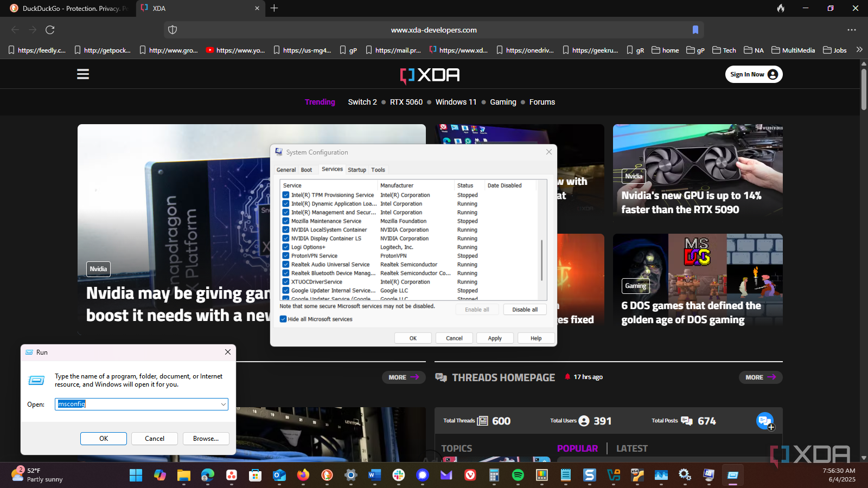This screenshot has height=488, width=868.
Task: Open the XDA hamburger menu
Action: tap(83, 74)
